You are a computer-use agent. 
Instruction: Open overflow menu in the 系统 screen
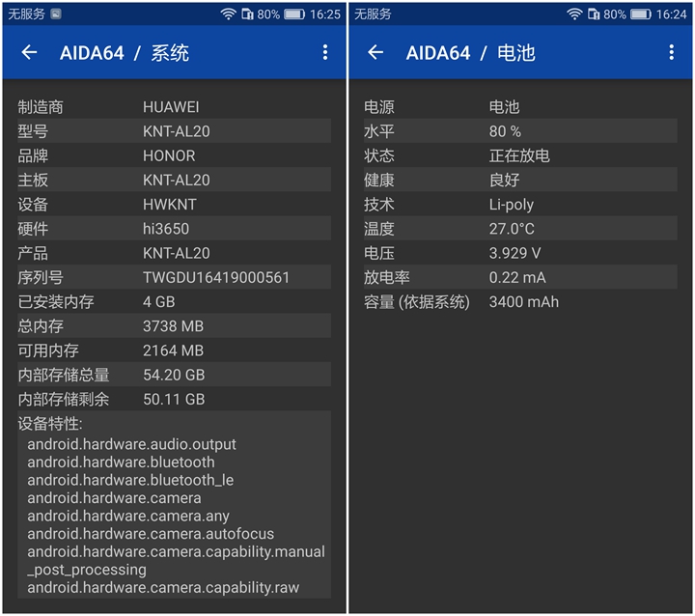[x=325, y=52]
